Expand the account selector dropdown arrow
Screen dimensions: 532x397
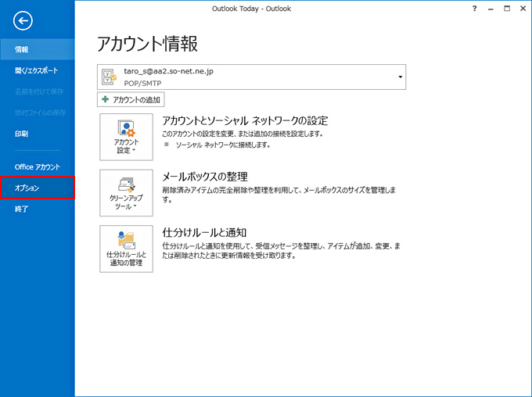(400, 77)
